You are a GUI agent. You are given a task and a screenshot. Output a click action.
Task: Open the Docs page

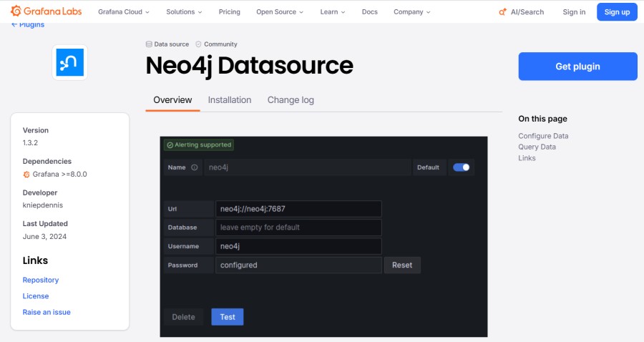[x=370, y=12]
